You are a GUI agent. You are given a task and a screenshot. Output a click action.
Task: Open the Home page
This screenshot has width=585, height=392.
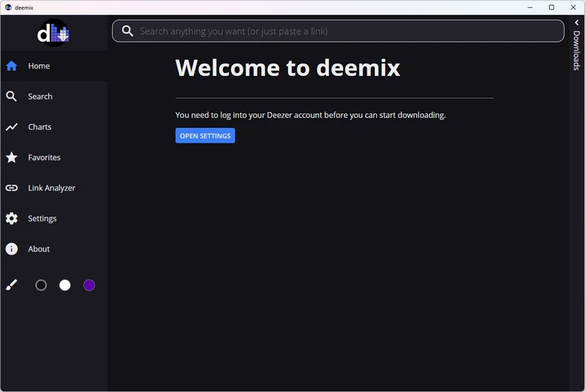[x=54, y=66]
